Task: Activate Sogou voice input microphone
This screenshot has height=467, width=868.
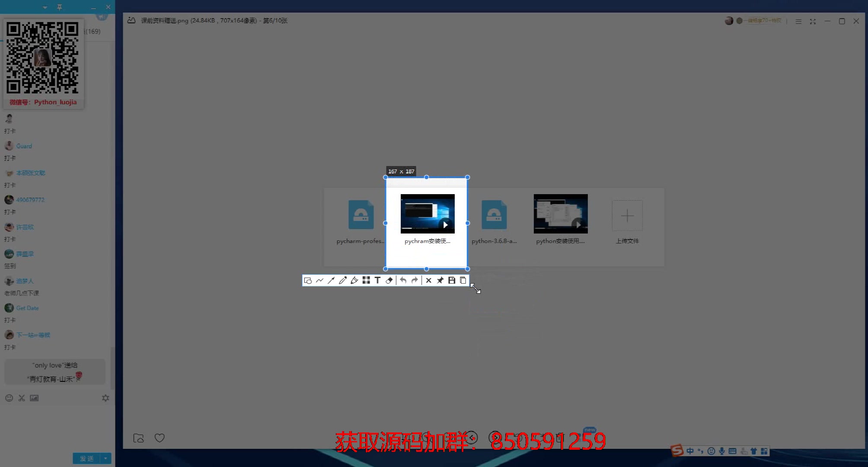Action: coord(722,451)
